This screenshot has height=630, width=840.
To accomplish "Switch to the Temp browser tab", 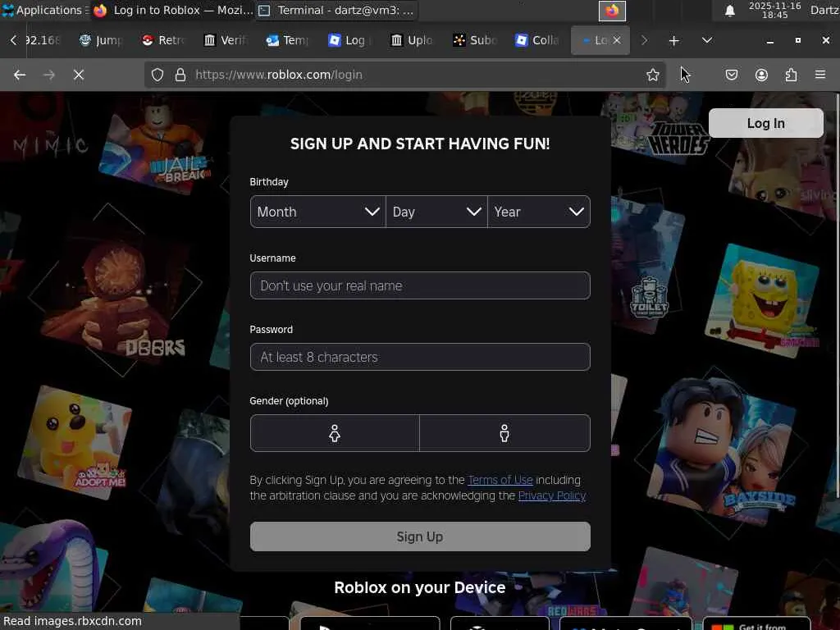I will (288, 40).
